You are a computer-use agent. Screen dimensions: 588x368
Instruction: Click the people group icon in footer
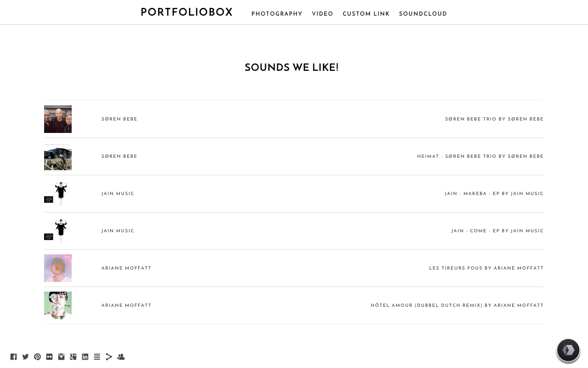click(x=121, y=357)
